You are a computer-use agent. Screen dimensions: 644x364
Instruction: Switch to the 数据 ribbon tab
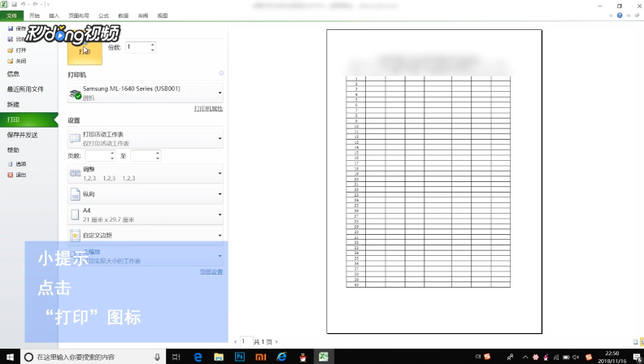click(124, 15)
